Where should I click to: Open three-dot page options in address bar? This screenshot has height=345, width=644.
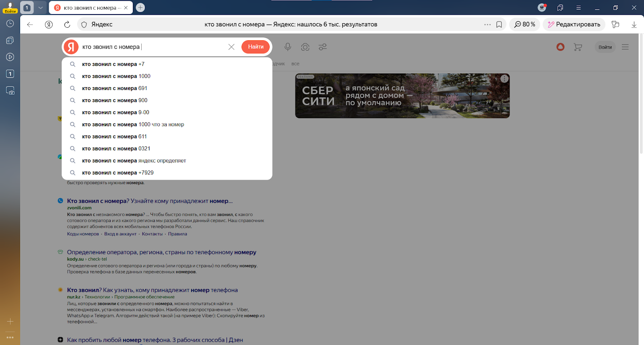click(487, 25)
